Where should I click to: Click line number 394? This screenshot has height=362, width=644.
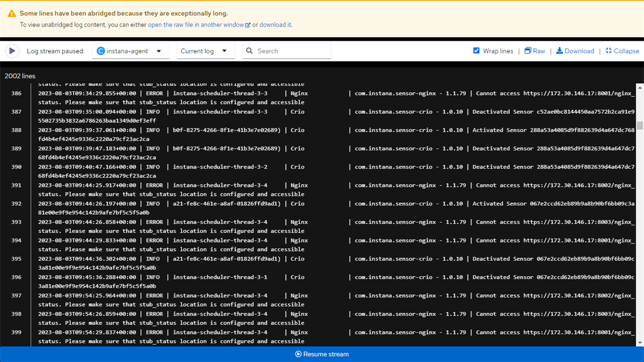16,241
